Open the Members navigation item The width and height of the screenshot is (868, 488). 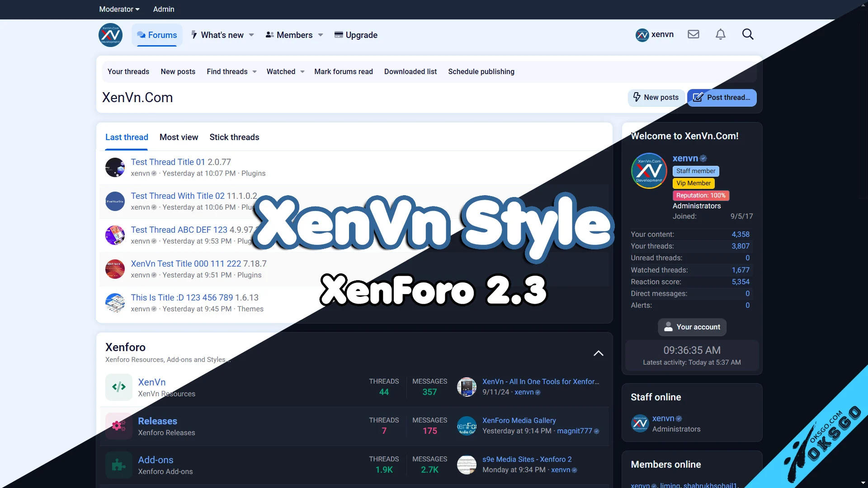(x=289, y=35)
